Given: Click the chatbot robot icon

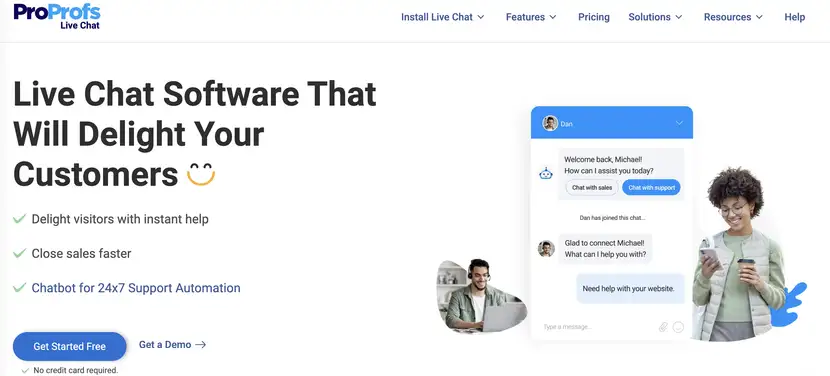Looking at the screenshot, I should click(546, 173).
